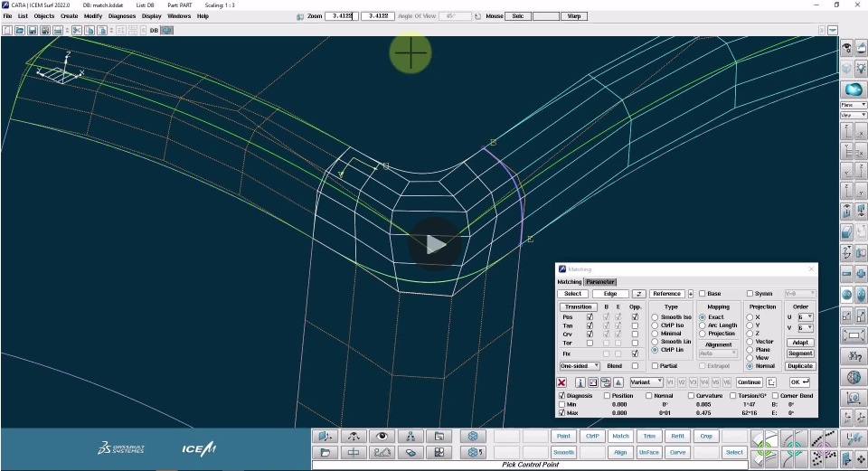Enable the Symm checkbox
The image size is (868, 471).
tap(750, 294)
